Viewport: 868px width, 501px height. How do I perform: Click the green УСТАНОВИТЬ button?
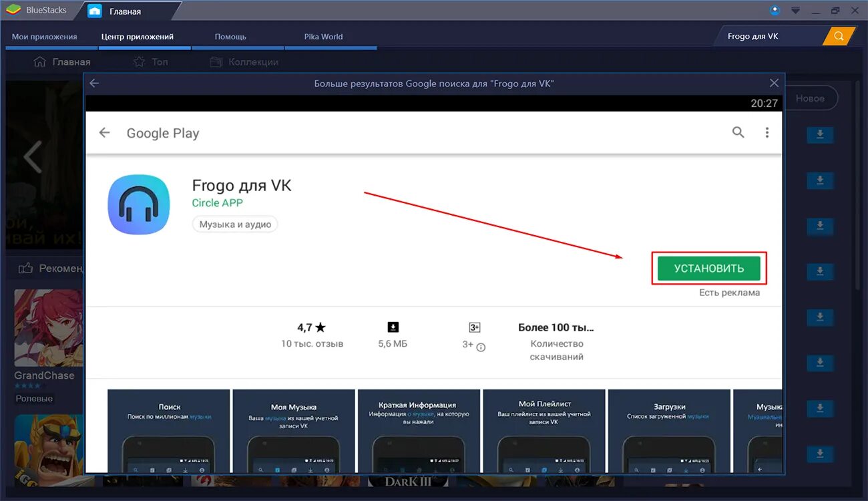(709, 269)
